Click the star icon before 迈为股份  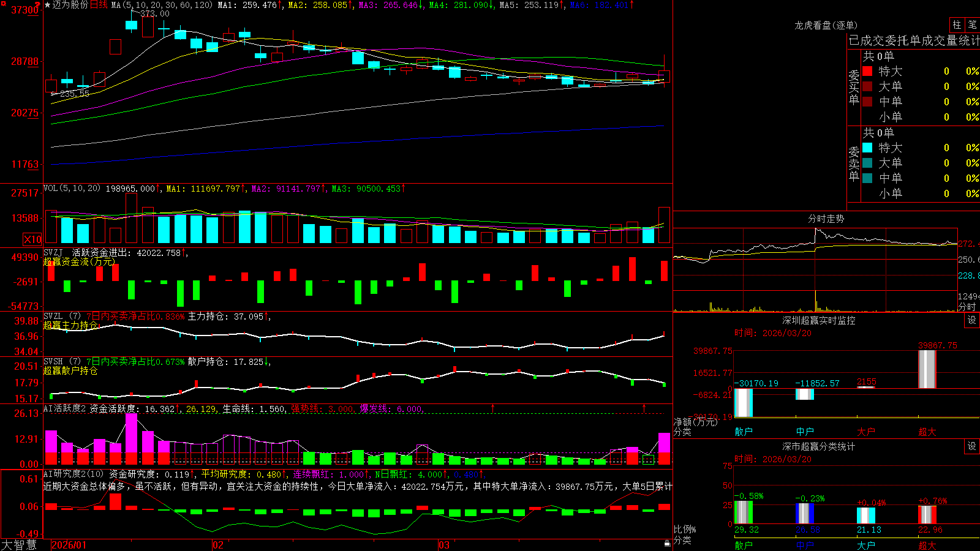point(48,5)
